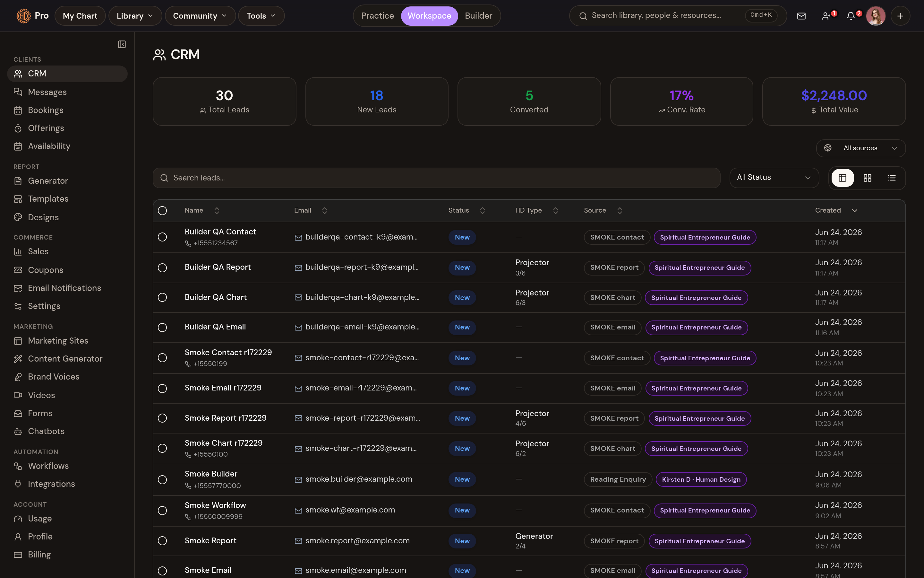Open Offerings in sidebar

coord(67,128)
